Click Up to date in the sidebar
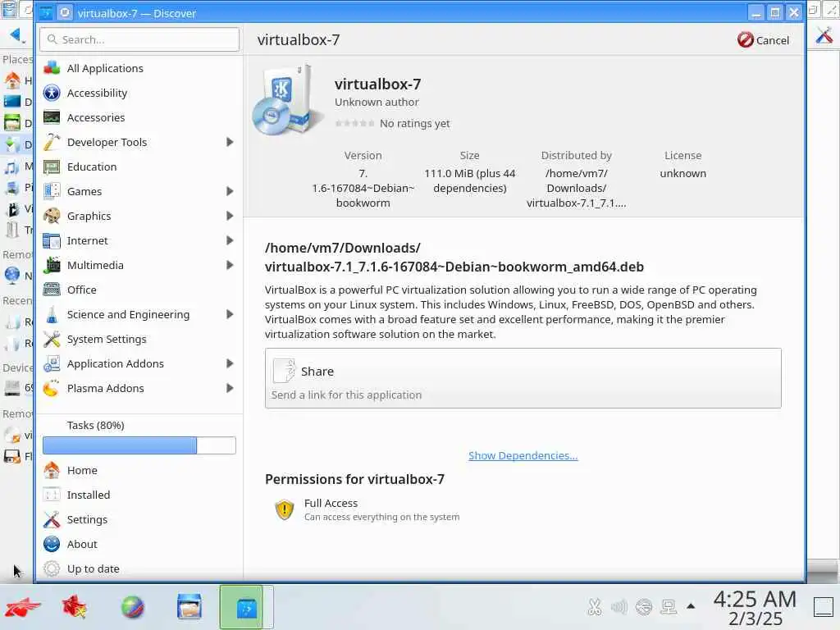This screenshot has height=630, width=840. pos(139,569)
